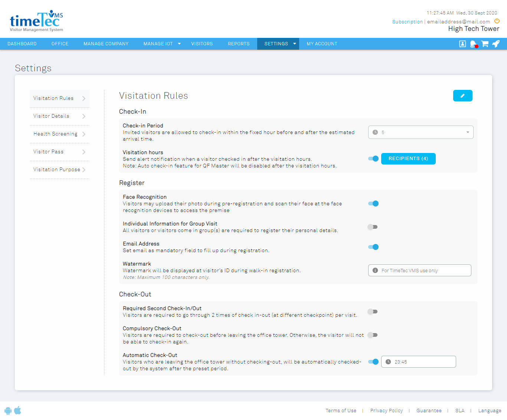
Task: Go to Dashboard menu
Action: coord(22,44)
